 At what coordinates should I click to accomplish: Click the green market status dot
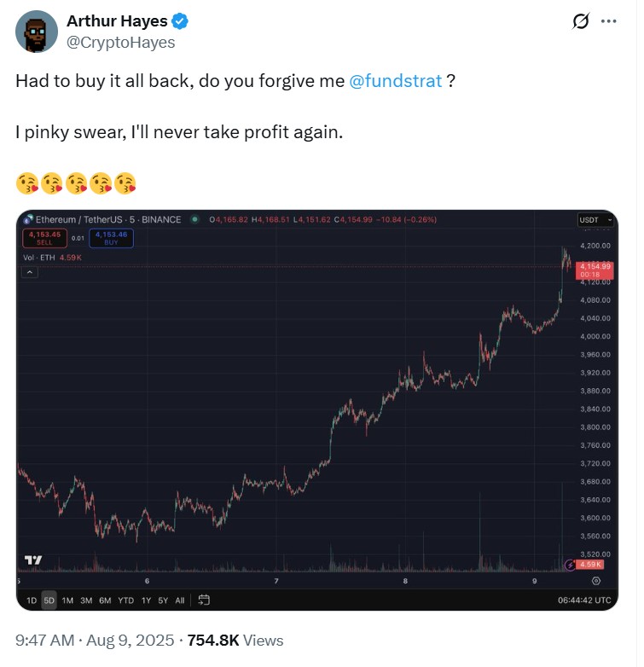click(195, 220)
